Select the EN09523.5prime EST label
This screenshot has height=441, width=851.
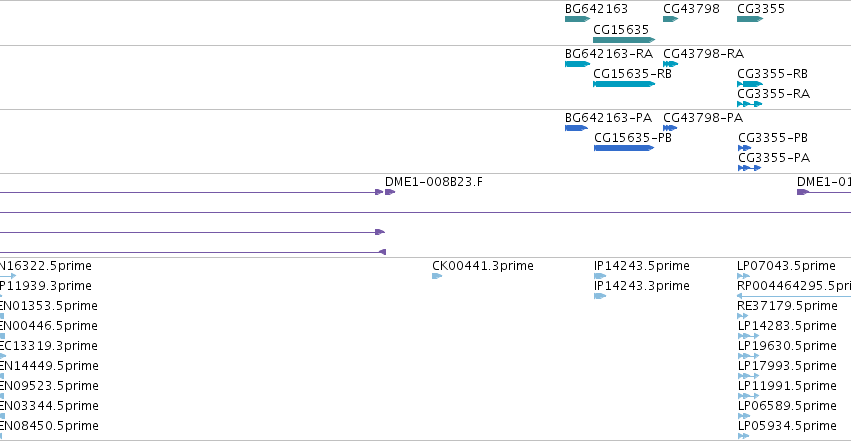[x=49, y=386]
